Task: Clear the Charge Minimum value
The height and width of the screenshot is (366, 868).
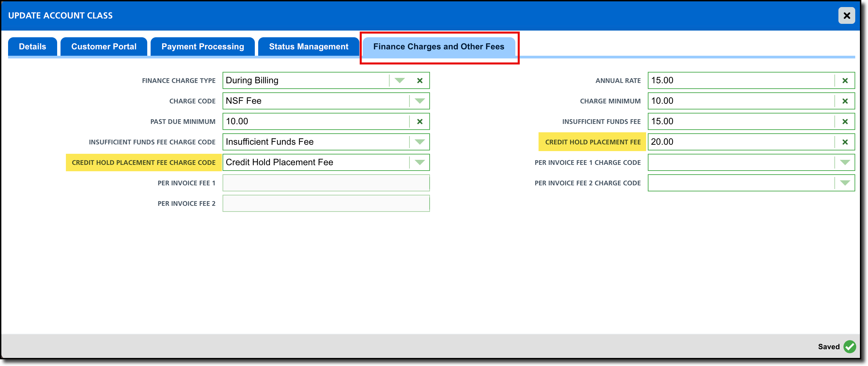Action: point(845,101)
